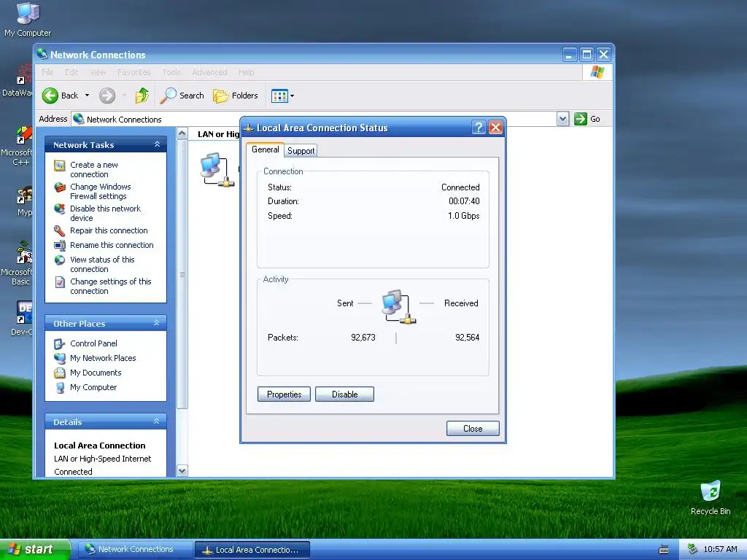Click Local Area Connection taskbar button
Image resolution: width=747 pixels, height=560 pixels.
click(x=252, y=550)
